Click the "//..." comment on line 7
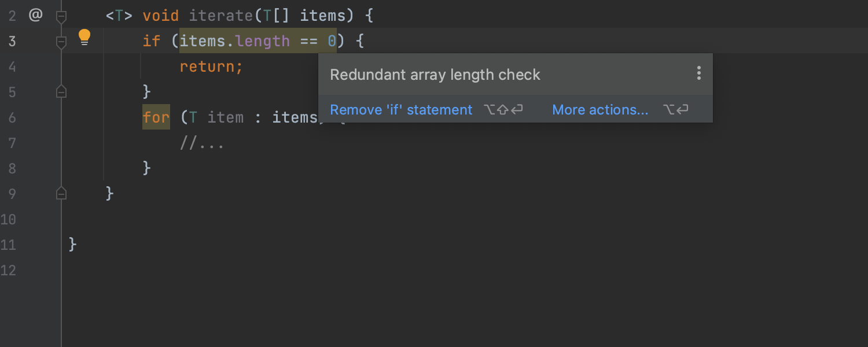This screenshot has height=347, width=868. (x=202, y=143)
